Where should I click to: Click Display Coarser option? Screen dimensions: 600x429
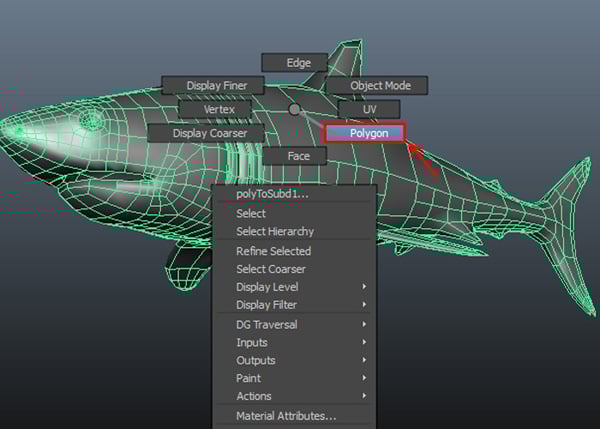coord(206,133)
